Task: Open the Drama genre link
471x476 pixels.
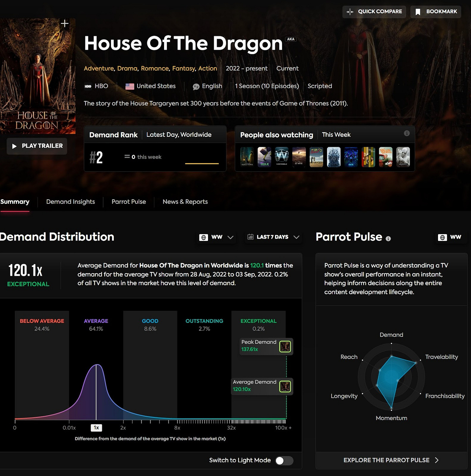Action: tap(127, 69)
